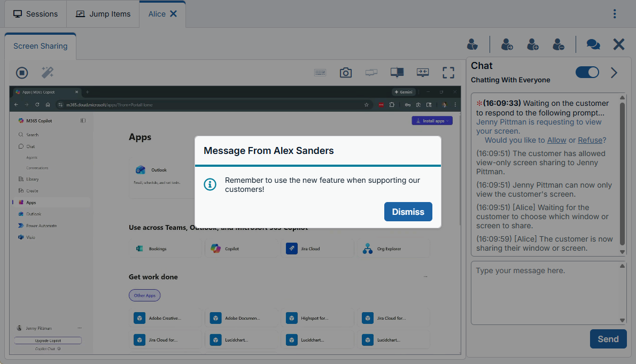Click the magic wand tool icon
Viewport: 636px width, 364px height.
point(48,73)
